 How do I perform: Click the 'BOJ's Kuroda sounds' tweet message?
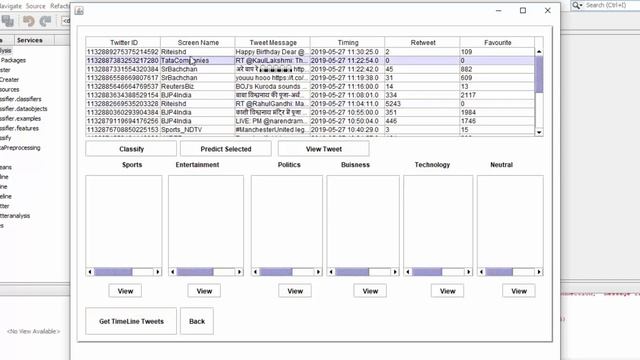[272, 87]
